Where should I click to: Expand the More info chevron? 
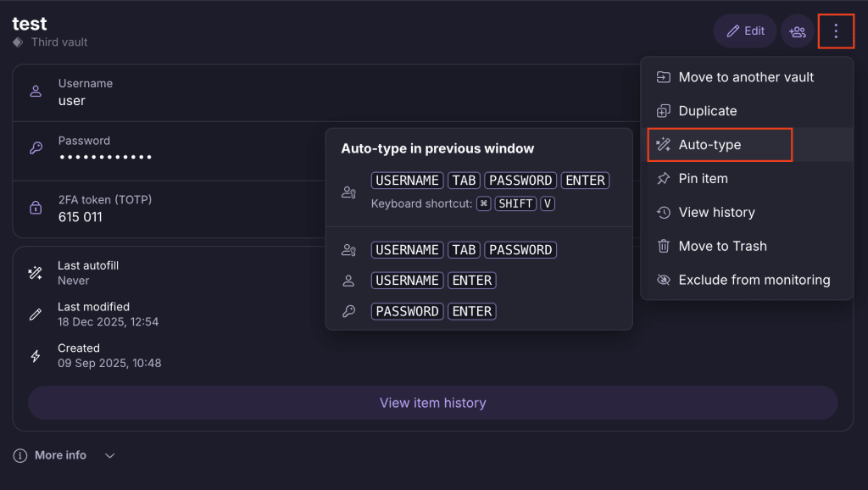109,455
